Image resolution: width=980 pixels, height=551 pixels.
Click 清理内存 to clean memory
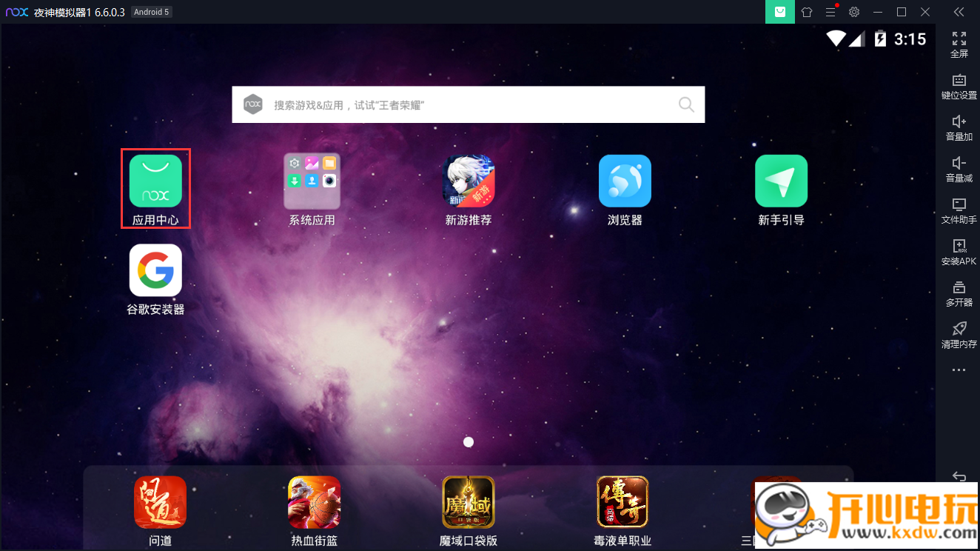click(x=959, y=334)
